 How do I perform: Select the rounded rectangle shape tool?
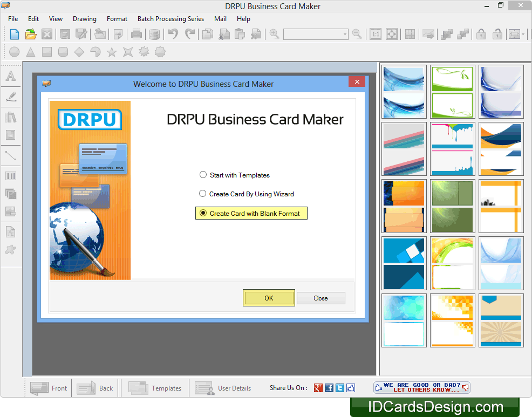point(63,52)
